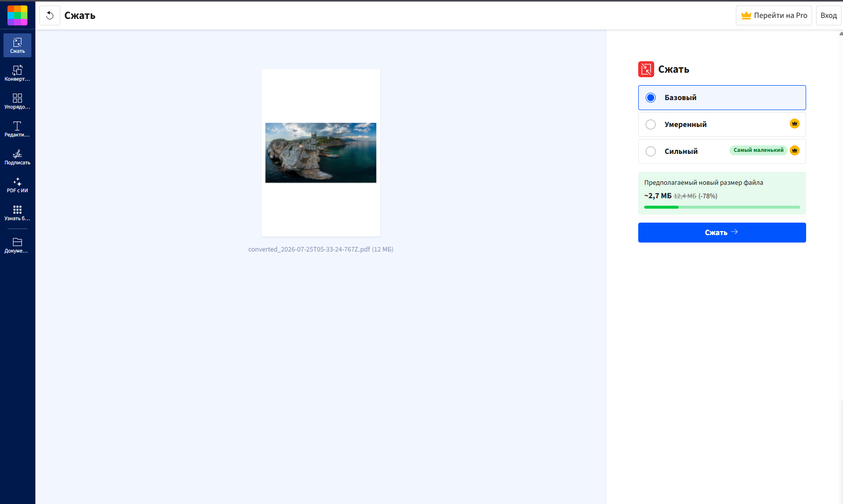The height and width of the screenshot is (504, 843).
Task: Open the Документы folder in sidebar
Action: (x=17, y=245)
